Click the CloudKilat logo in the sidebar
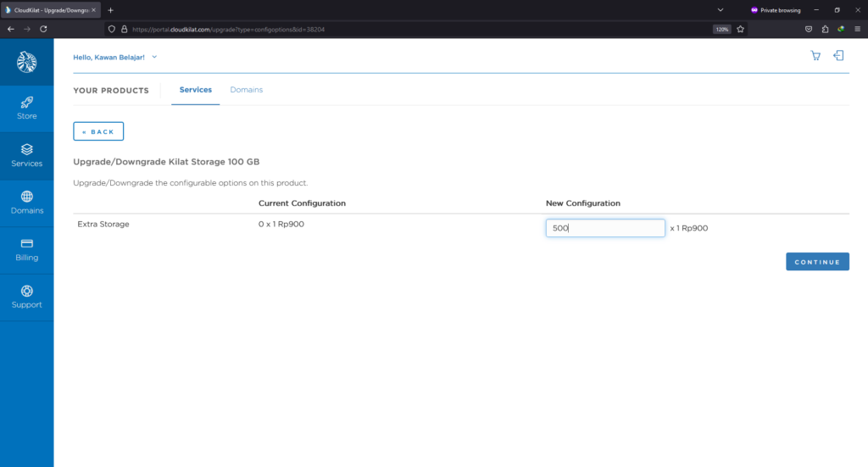 26,62
